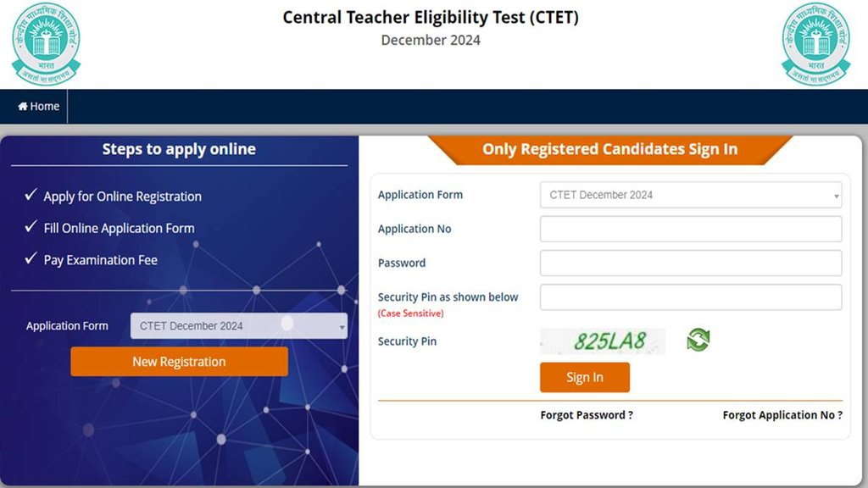The image size is (868, 488).
Task: Click the checkmark beside Fill Online Application Form
Action: tap(31, 228)
